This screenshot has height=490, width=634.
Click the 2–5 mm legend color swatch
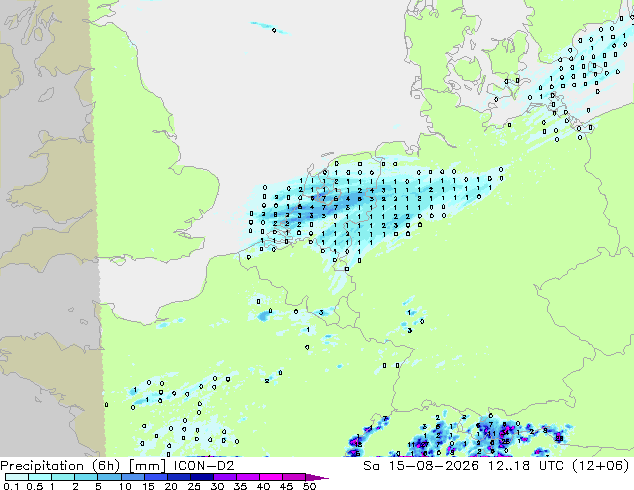pyautogui.click(x=86, y=477)
